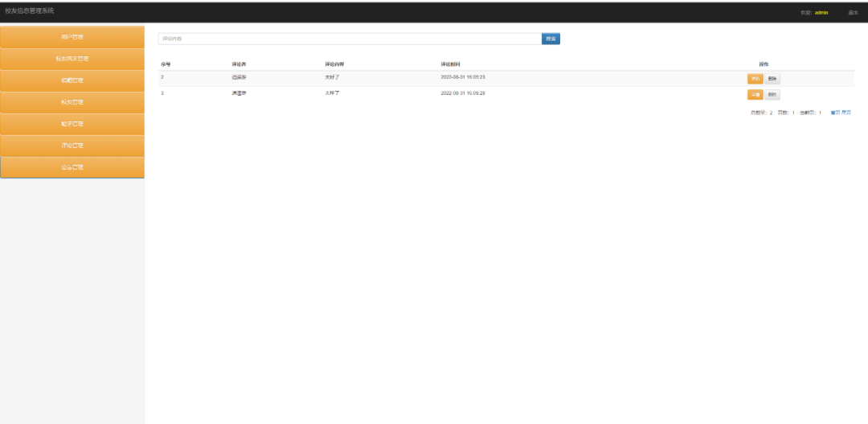Open 用户管理 in the sidebar
Screen dimensions: 868x424
[72, 37]
